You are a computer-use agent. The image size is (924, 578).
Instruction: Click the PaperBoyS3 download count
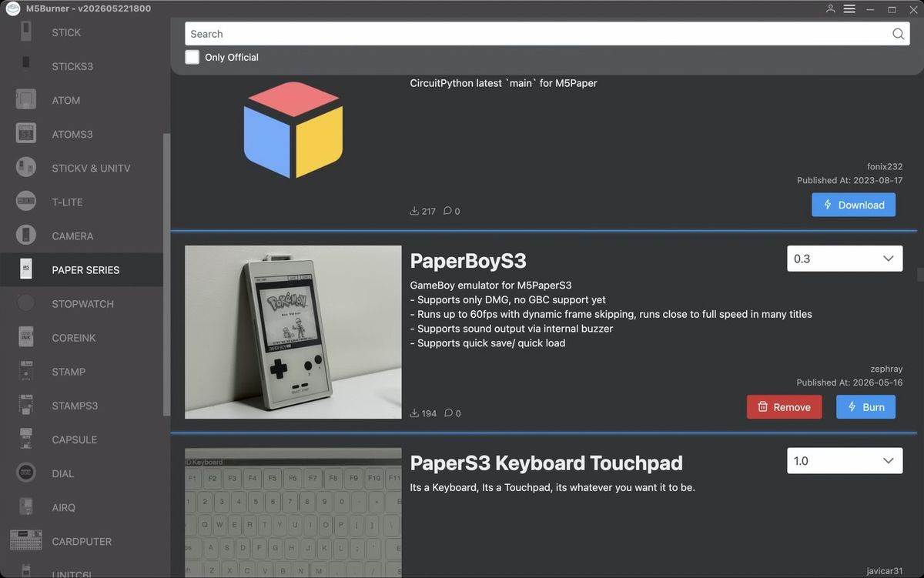click(423, 413)
